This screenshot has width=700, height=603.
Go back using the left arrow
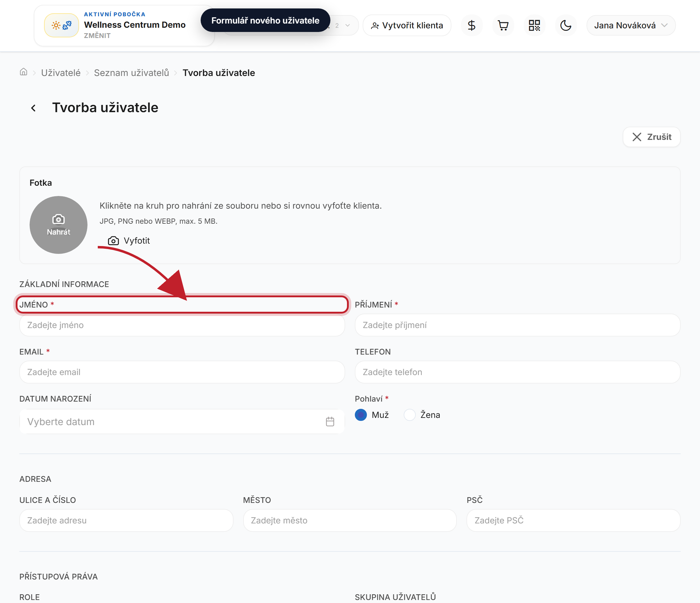(x=33, y=108)
